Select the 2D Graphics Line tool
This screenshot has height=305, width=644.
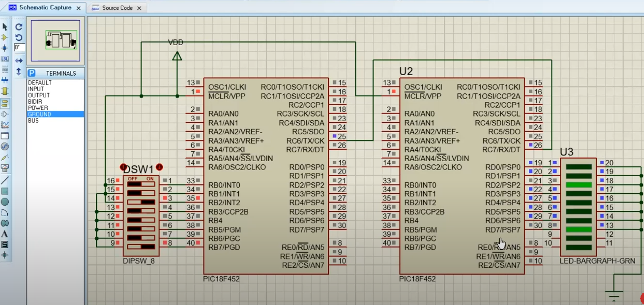click(x=5, y=180)
